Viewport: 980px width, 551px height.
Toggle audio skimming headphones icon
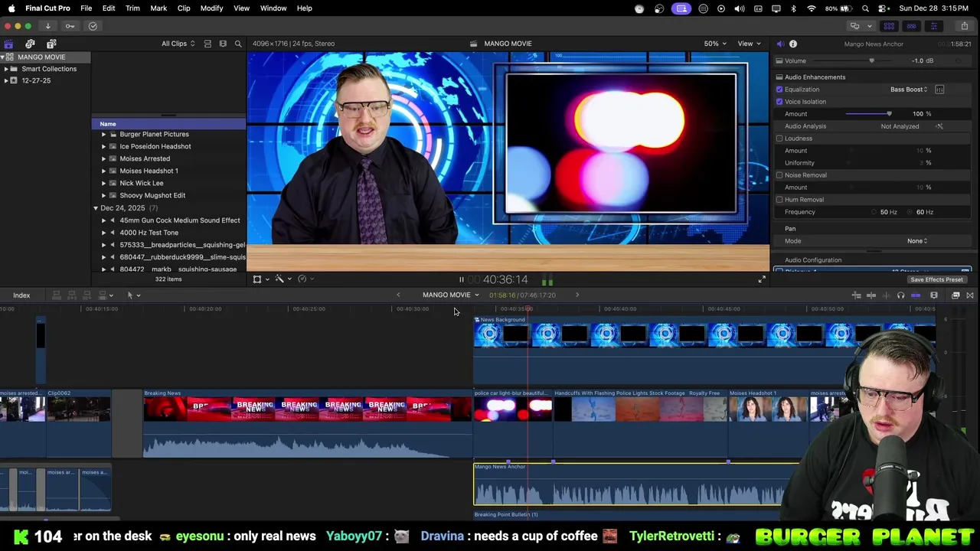click(900, 295)
